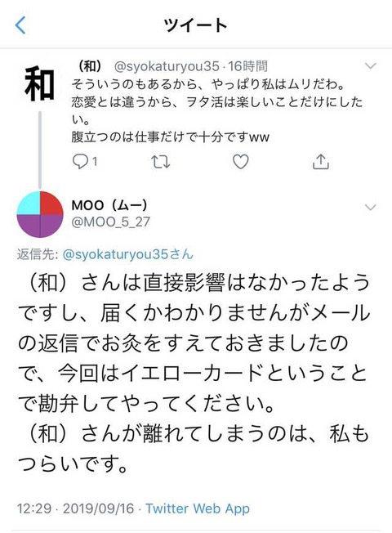Like the parent tweet with heart icon
392x533 pixels.
pyautogui.click(x=240, y=162)
